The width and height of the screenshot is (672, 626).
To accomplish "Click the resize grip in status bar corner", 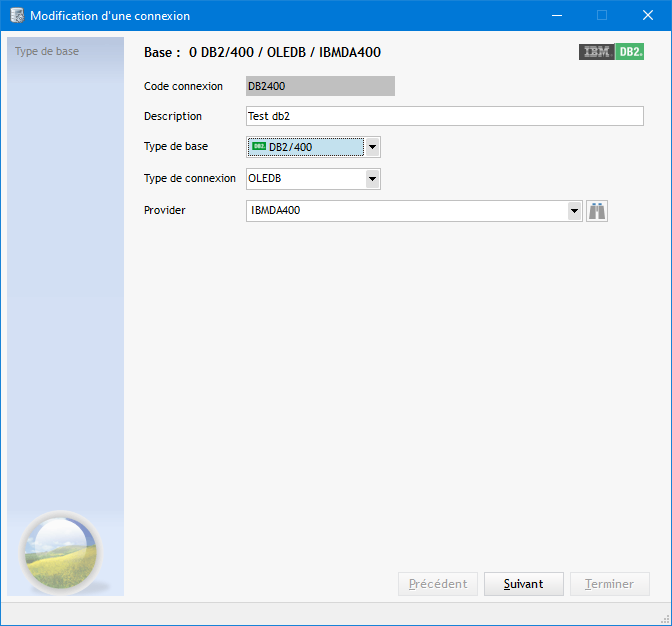I will tap(666, 620).
